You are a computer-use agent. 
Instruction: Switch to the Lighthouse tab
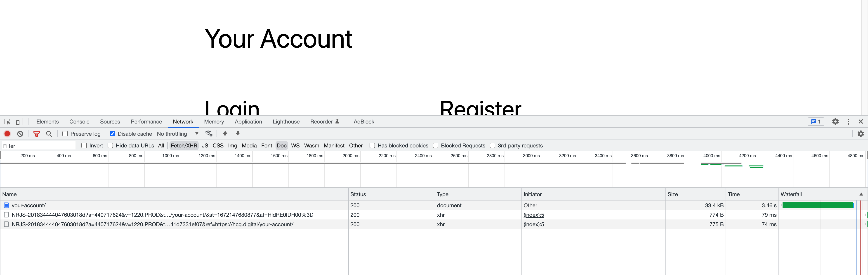tap(286, 121)
